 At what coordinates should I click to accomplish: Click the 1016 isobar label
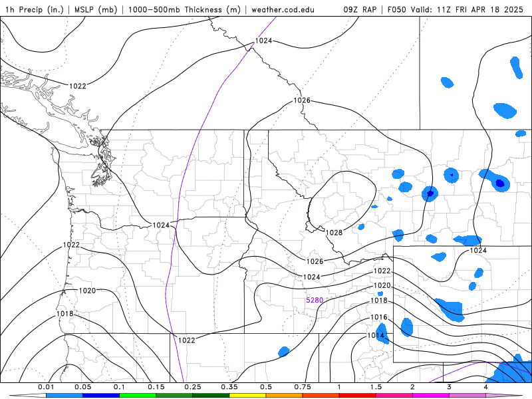coord(378,317)
